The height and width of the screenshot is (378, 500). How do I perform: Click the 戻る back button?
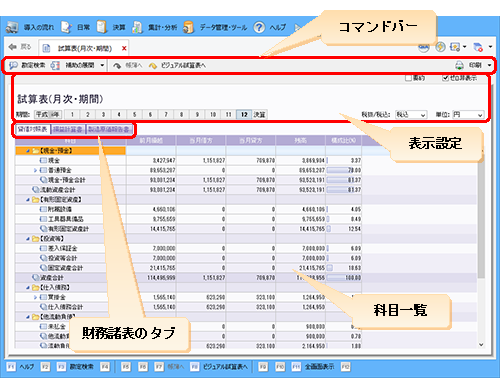pyautogui.click(x=20, y=47)
